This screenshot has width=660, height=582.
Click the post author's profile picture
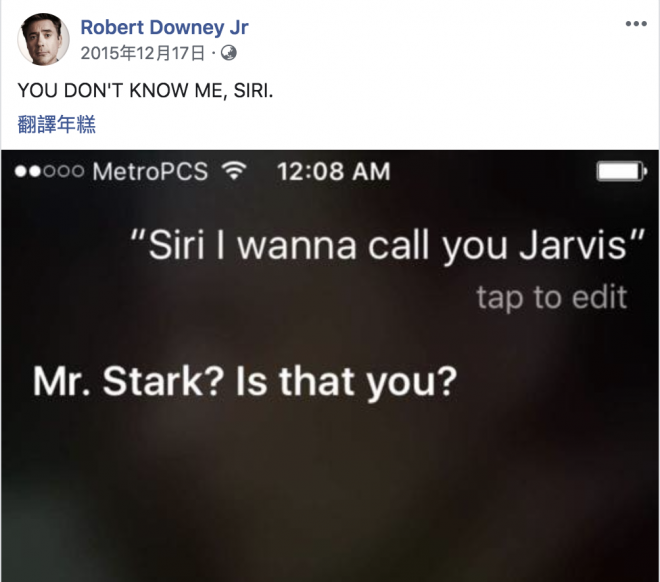coord(43,39)
